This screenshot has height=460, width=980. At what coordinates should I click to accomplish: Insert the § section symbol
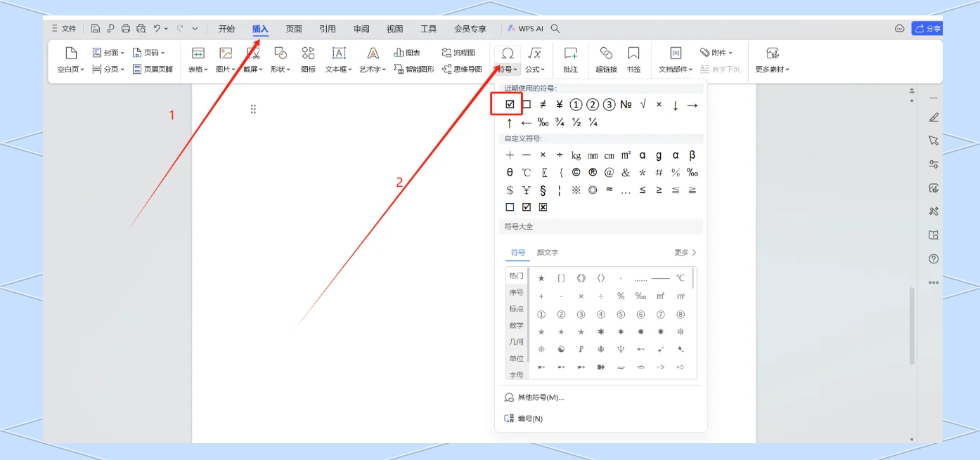[x=543, y=190]
